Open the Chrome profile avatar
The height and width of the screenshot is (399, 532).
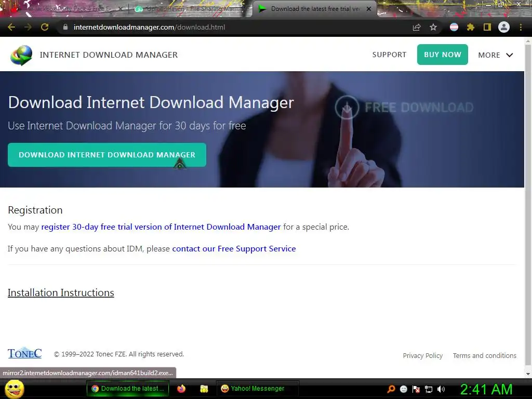504,27
